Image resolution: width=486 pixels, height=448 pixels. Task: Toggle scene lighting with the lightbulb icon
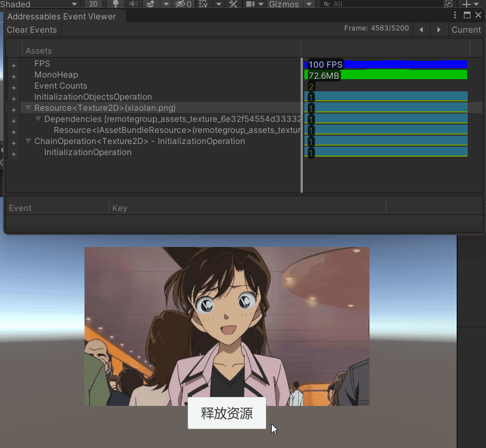tap(116, 3)
